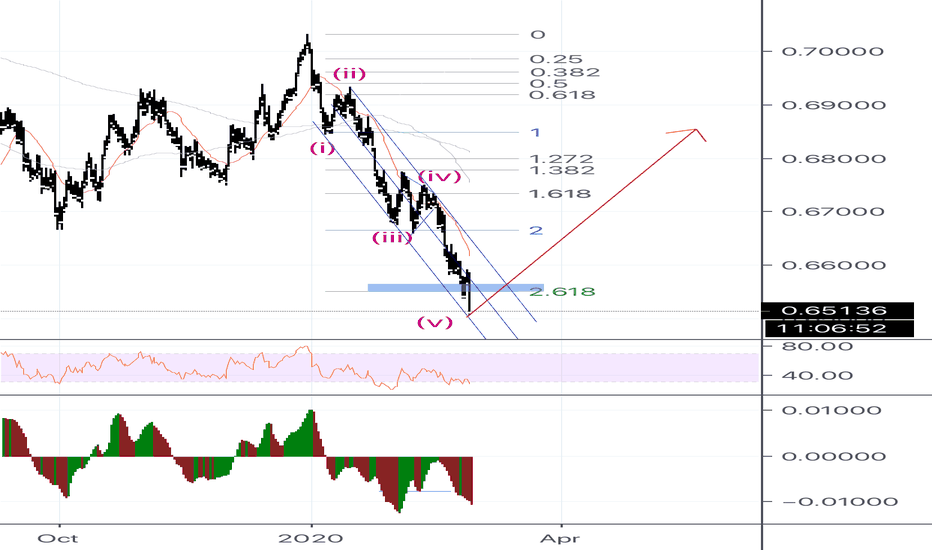The height and width of the screenshot is (550, 932).
Task: Click the 1.618 Fibonacci level label
Action: pyautogui.click(x=559, y=194)
